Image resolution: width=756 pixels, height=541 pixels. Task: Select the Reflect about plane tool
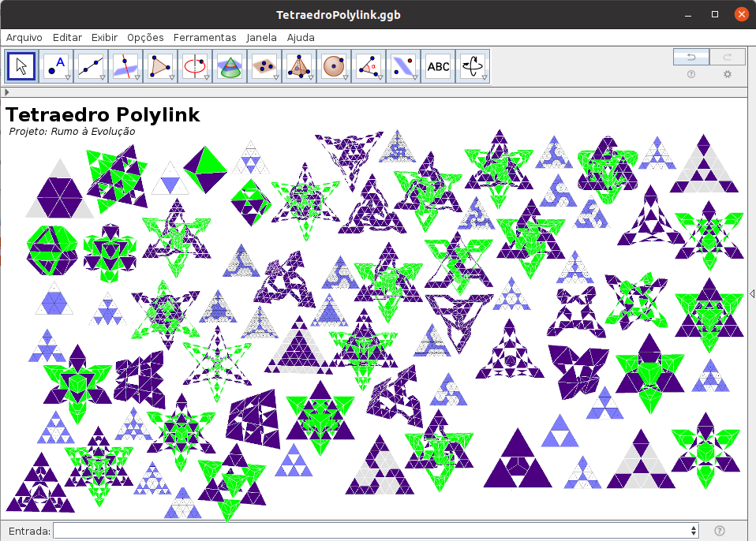pyautogui.click(x=403, y=66)
